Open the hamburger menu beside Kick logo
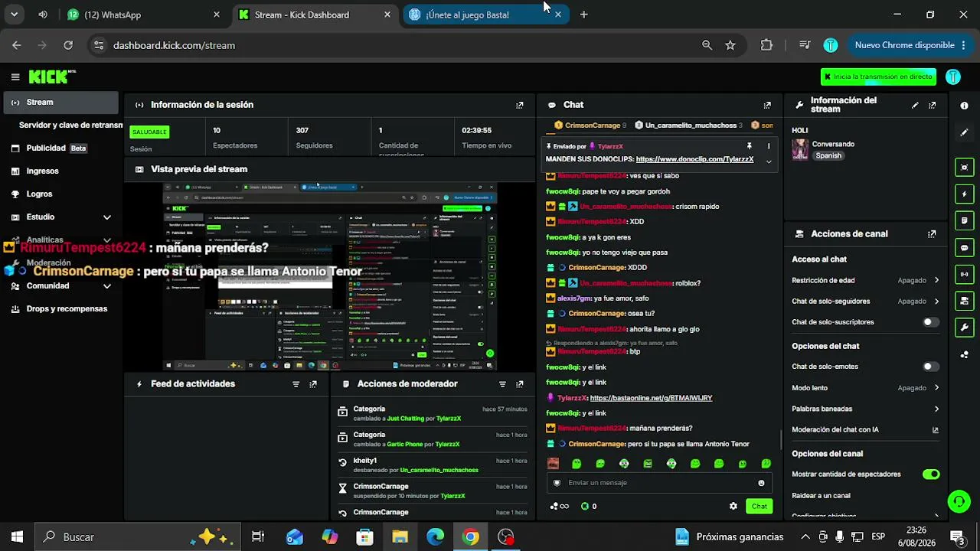The width and height of the screenshot is (980, 551). click(x=15, y=77)
